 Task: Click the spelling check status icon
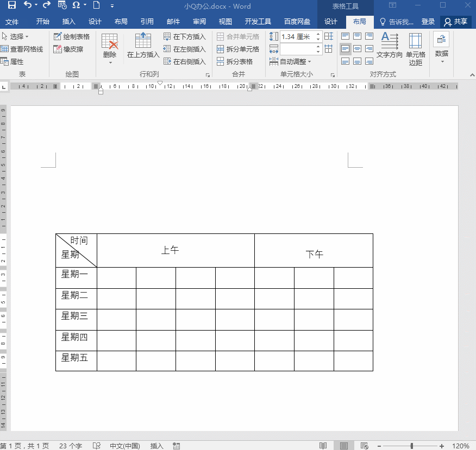pos(97,446)
